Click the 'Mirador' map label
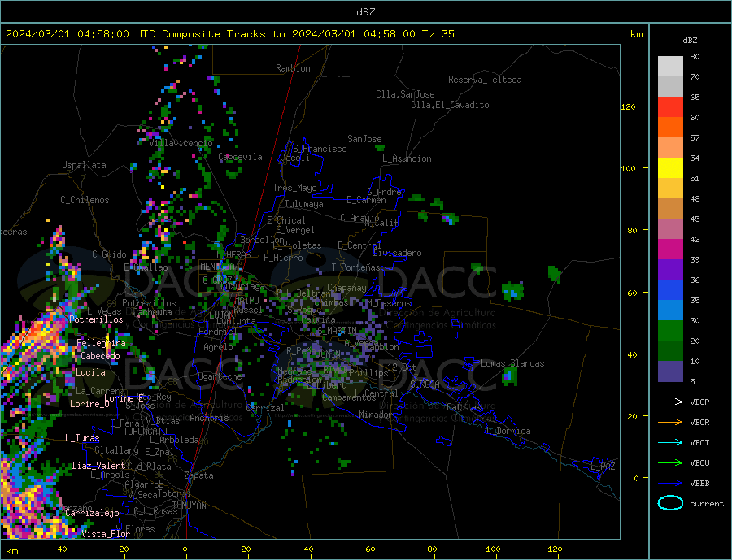The image size is (732, 560). [x=376, y=415]
